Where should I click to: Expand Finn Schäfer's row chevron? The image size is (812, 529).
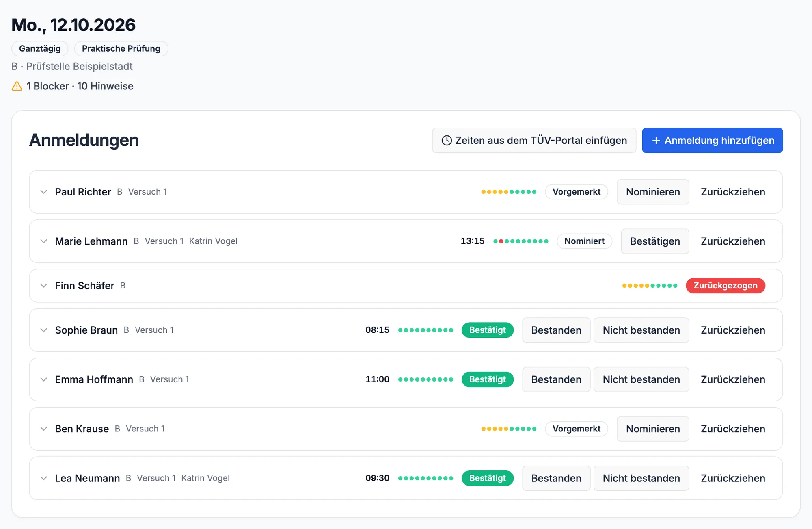tap(44, 286)
